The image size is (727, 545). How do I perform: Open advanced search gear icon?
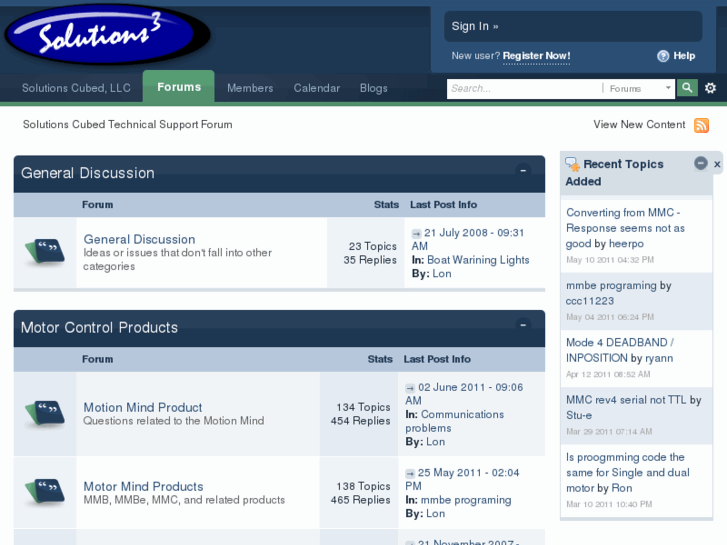pyautogui.click(x=710, y=88)
